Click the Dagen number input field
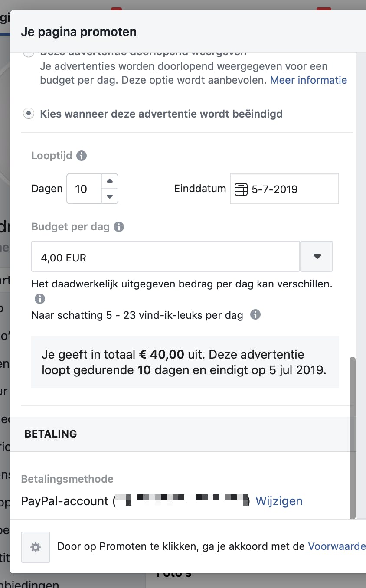This screenshot has width=366, height=588. [x=84, y=189]
